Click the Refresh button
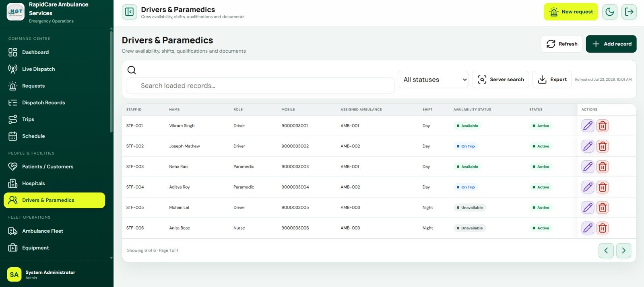 point(562,44)
